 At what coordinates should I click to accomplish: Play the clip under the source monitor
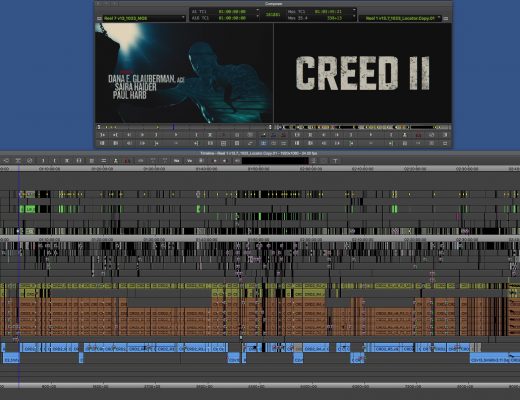coord(176,135)
